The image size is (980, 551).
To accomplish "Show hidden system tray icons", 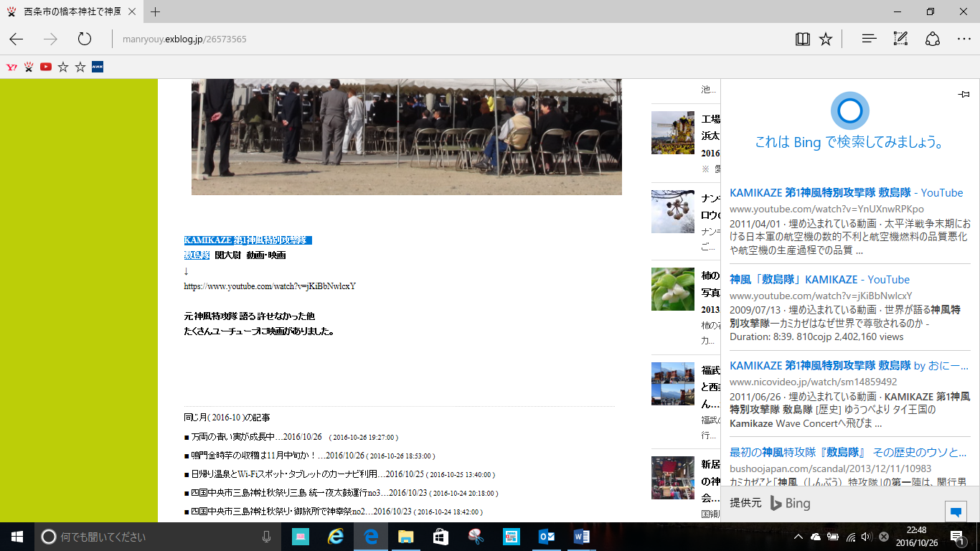I will pos(798,537).
